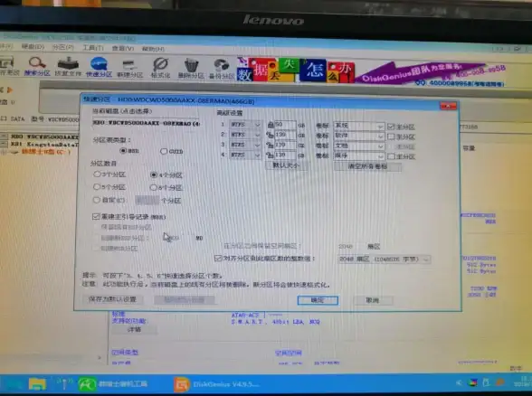The height and width of the screenshot is (396, 532).
Task: Click the lock icon beside partition 4 size
Action: click(271, 156)
